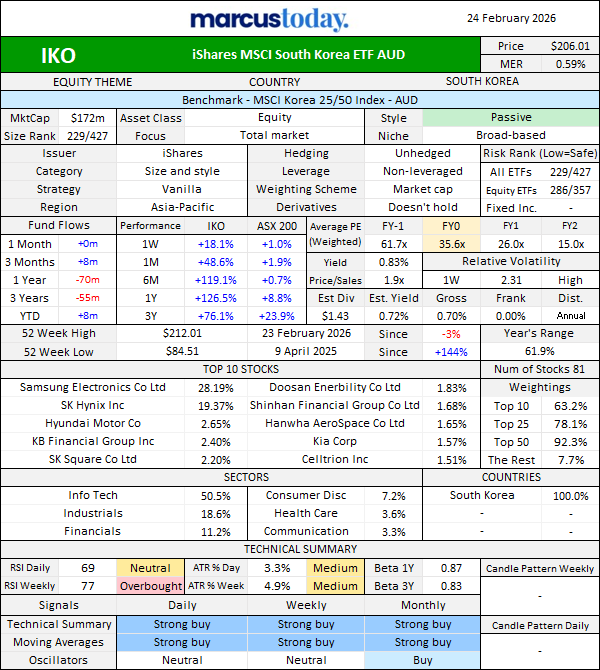Image resolution: width=600 pixels, height=670 pixels.
Task: Select the MER value 0.59%
Action: pyautogui.click(x=570, y=64)
